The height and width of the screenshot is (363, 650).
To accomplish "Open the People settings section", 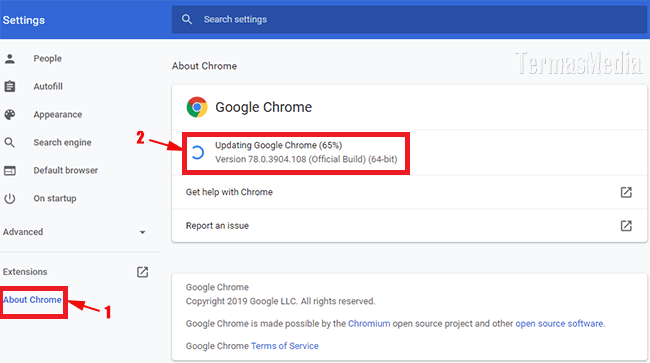I will pyautogui.click(x=48, y=59).
